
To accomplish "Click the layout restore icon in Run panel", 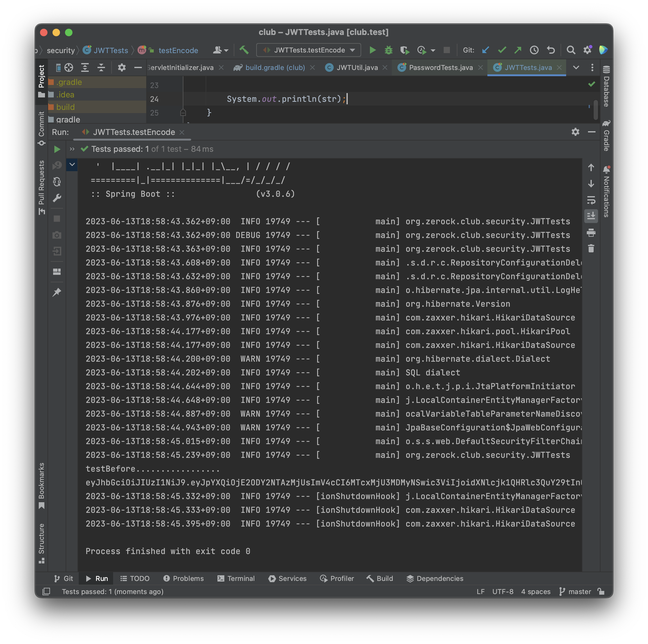I will coord(57,271).
